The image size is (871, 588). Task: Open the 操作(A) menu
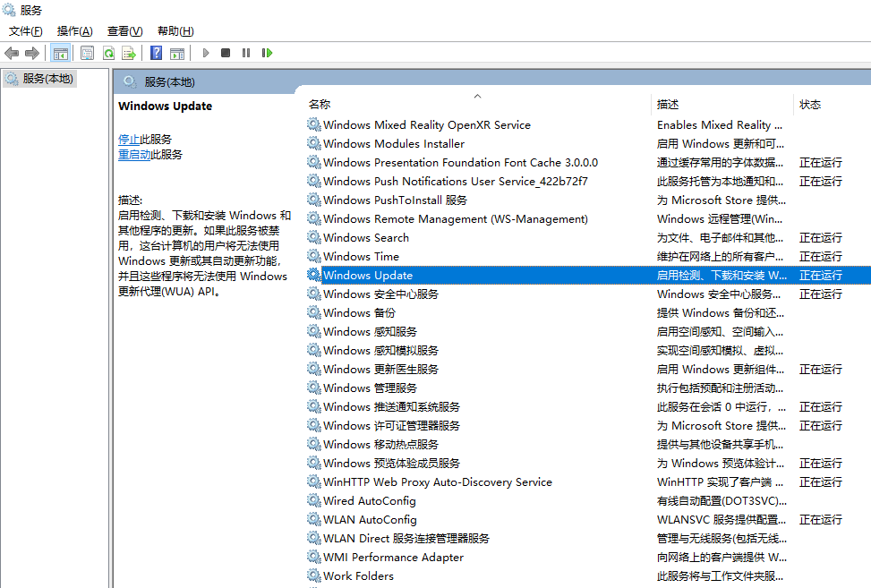coord(74,31)
